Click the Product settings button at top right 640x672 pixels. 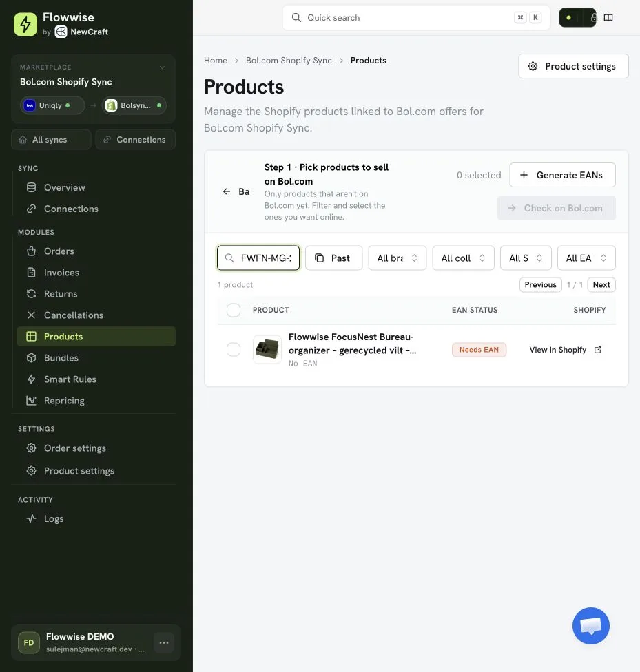pos(573,66)
